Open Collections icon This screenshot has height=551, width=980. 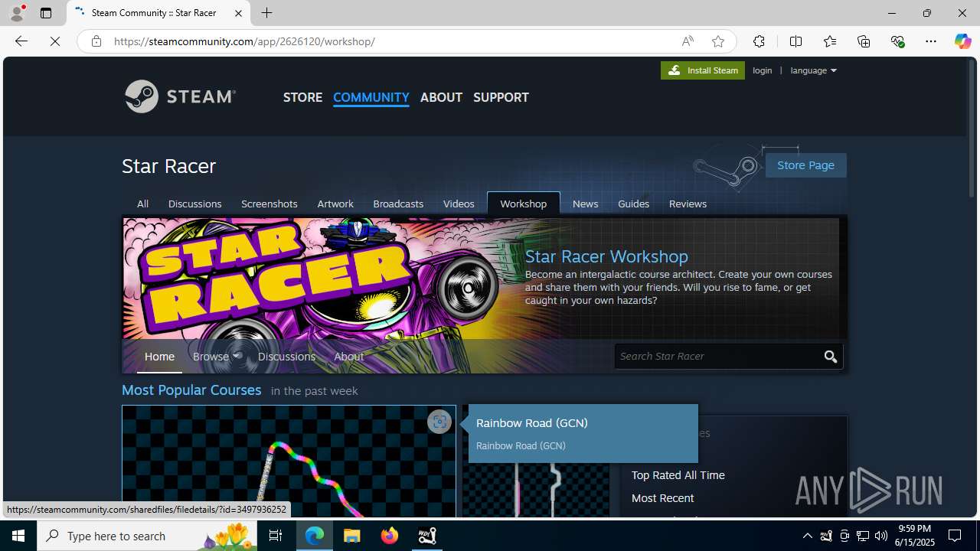pos(864,41)
